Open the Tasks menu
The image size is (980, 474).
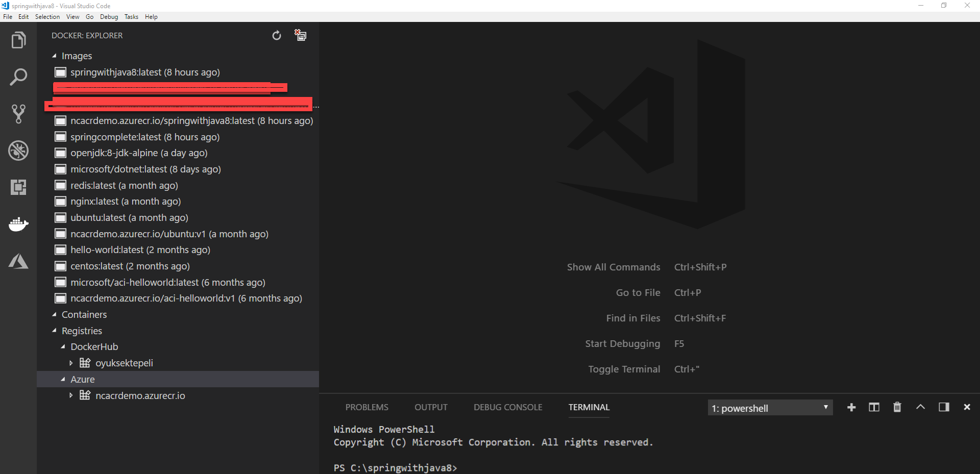[x=131, y=17]
